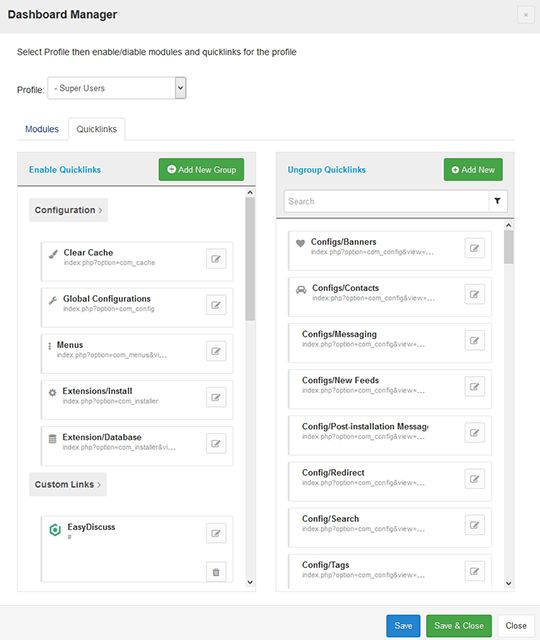Screen dimensions: 540x640
Task: Click the Add New Group button
Action: (201, 169)
